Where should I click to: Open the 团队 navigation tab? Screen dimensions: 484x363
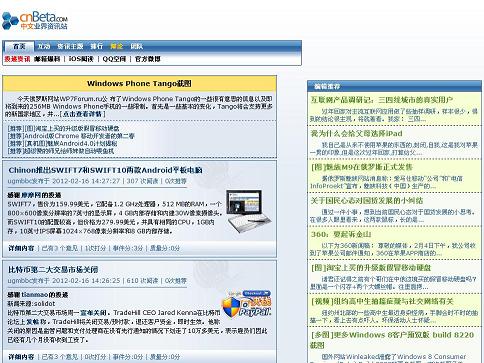click(x=137, y=46)
